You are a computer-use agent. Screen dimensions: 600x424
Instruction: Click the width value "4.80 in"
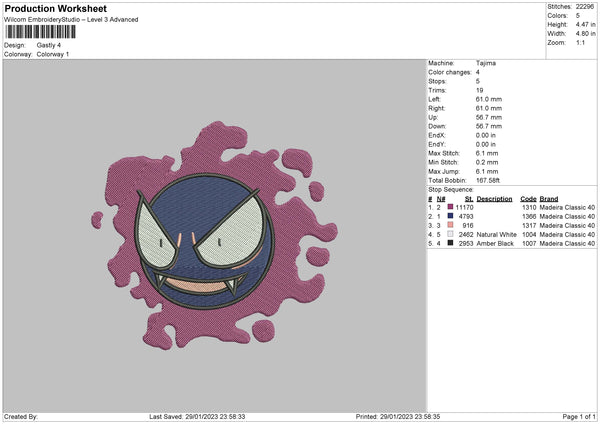click(585, 34)
